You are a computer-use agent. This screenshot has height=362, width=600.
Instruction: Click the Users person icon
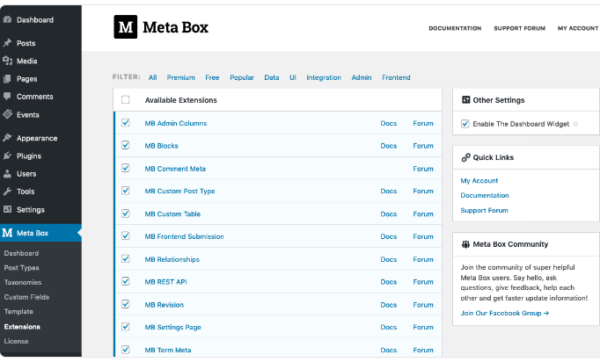7,174
